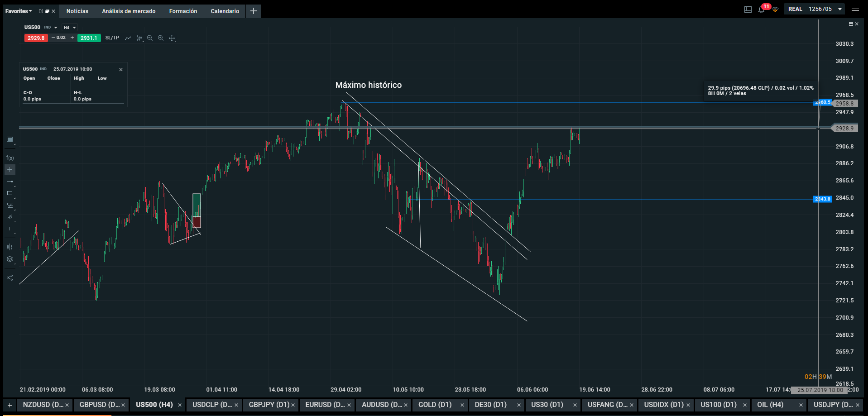This screenshot has height=416, width=868.
Task: Open the f(x) indicators menu
Action: (x=10, y=158)
